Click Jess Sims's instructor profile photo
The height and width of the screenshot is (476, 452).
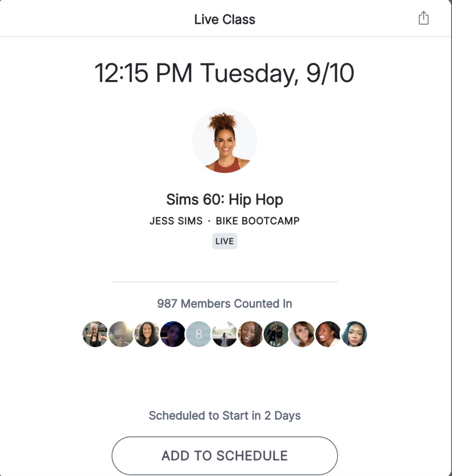point(225,140)
